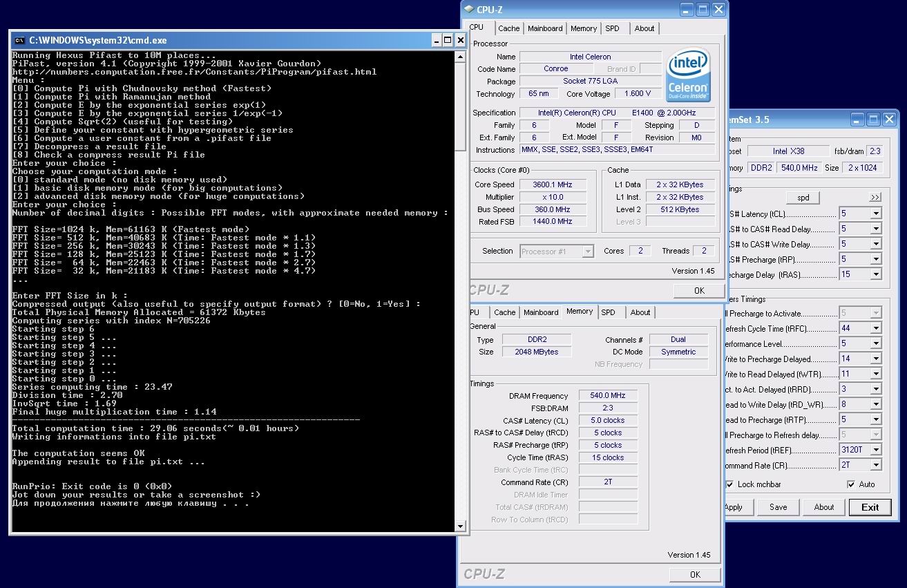Click the Save button in MemSet

point(779,507)
